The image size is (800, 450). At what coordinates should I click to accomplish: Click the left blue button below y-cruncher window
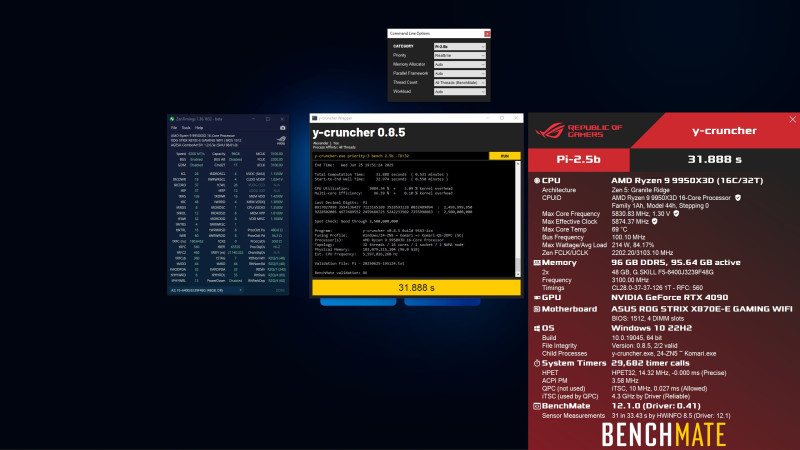[358, 302]
